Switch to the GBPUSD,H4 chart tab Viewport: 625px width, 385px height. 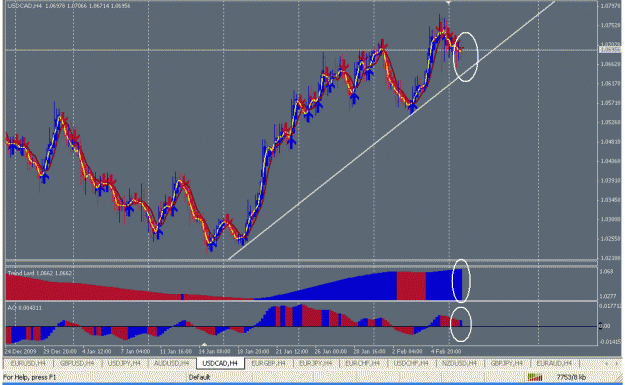[x=77, y=363]
